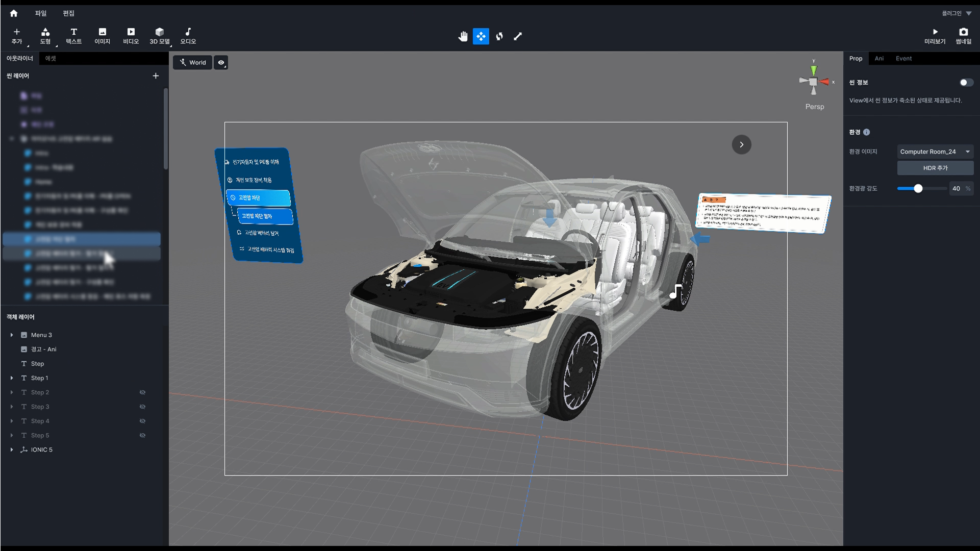Open the 파일 menu
This screenshot has height=551, width=980.
[x=41, y=13]
